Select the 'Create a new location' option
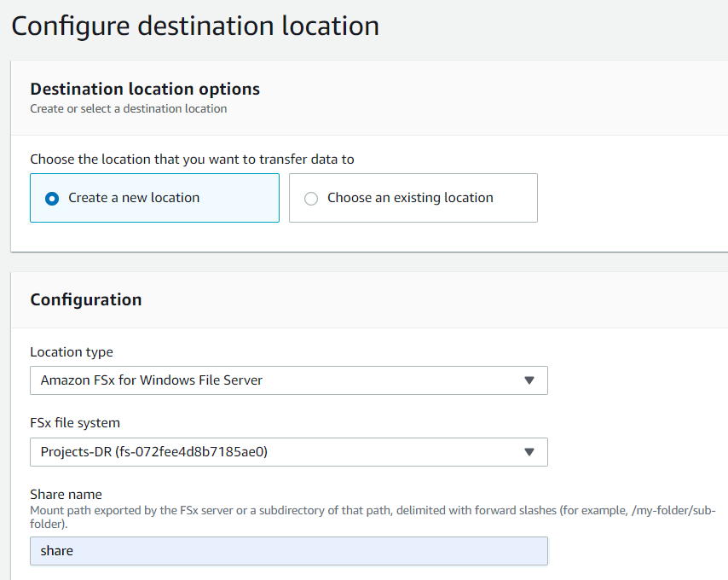This screenshot has height=580, width=728. pyautogui.click(x=154, y=197)
